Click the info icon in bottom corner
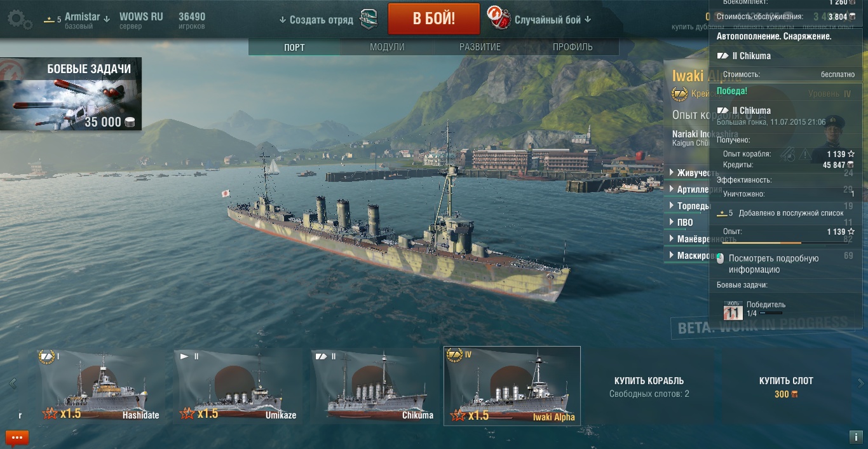 tap(855, 438)
